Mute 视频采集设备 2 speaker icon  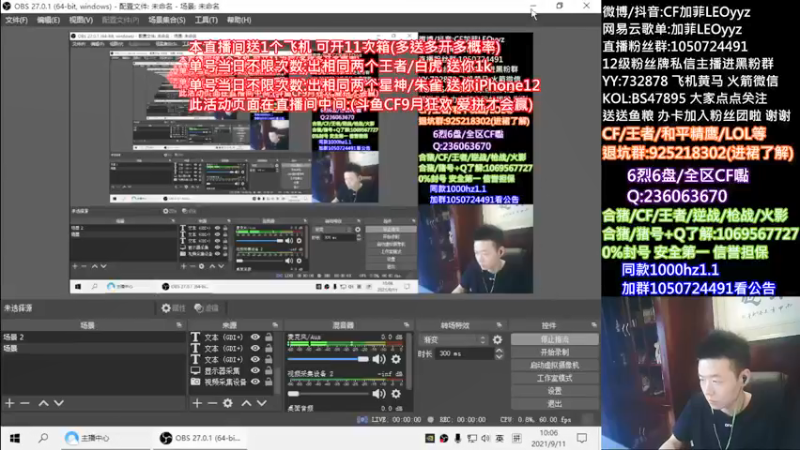(379, 393)
